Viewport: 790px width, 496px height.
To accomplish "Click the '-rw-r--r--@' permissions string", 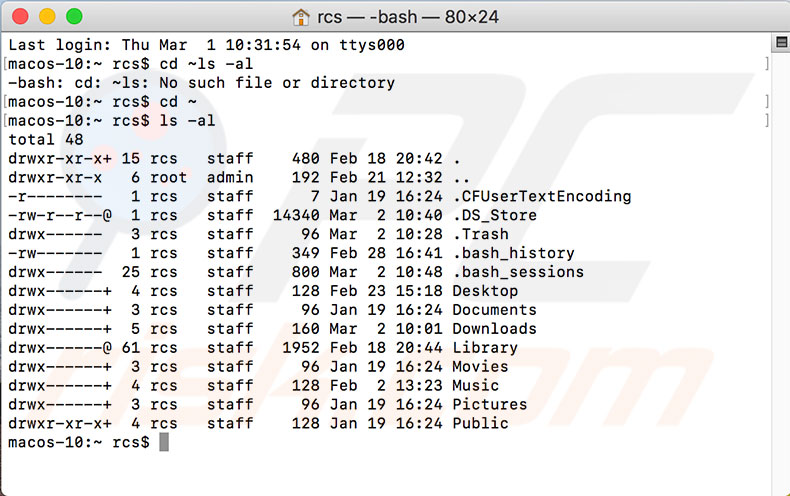I will (x=60, y=215).
